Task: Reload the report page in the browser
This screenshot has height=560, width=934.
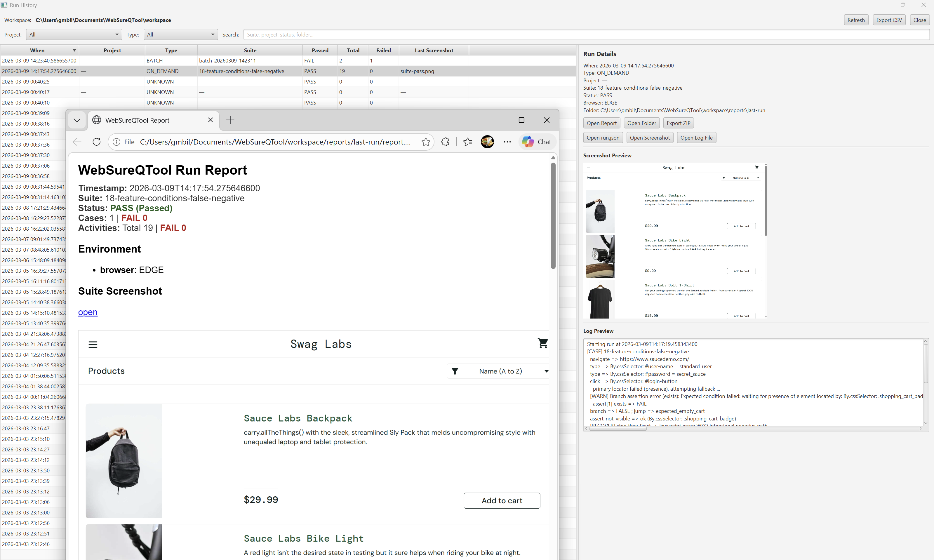Action: (x=97, y=142)
